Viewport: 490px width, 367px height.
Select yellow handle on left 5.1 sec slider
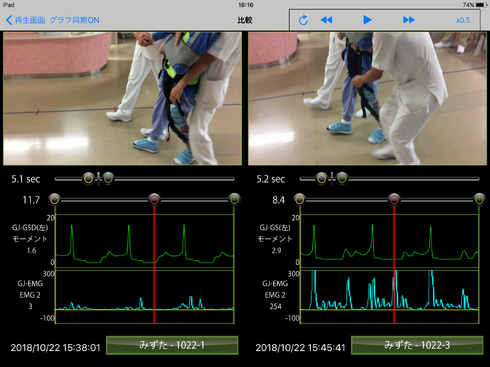[88, 179]
